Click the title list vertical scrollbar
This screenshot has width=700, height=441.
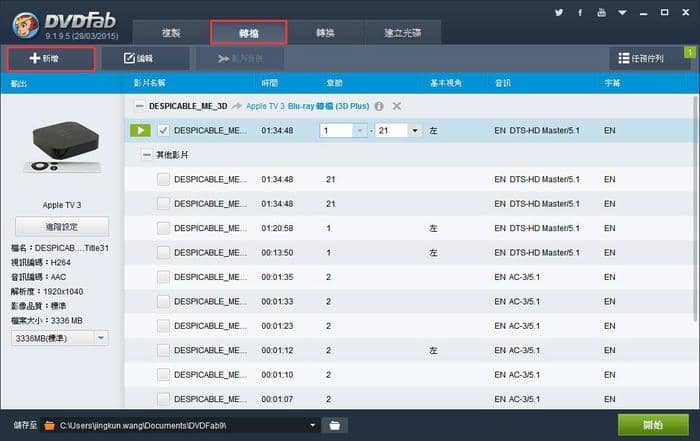[695, 208]
